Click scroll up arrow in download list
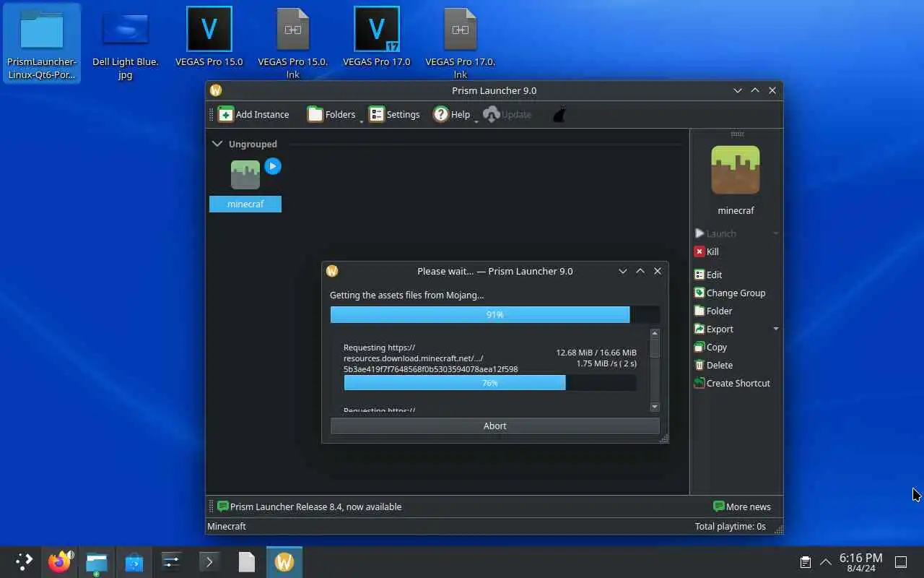 (x=655, y=334)
